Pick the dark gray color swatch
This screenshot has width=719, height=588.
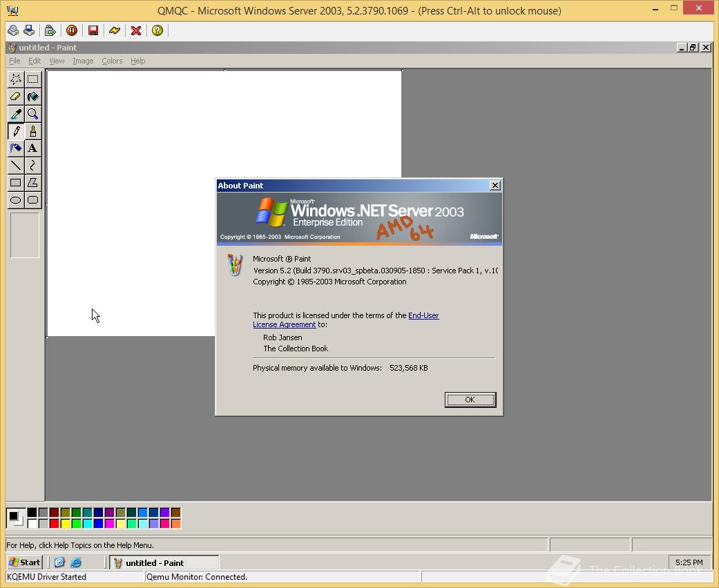tap(43, 512)
